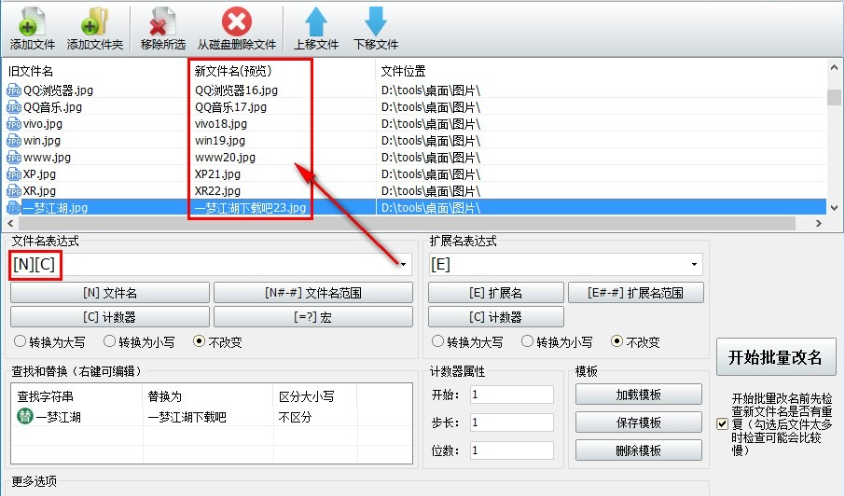This screenshot has width=844, height=496.
Task: Select the XR.jpg file row
Action: point(414,191)
